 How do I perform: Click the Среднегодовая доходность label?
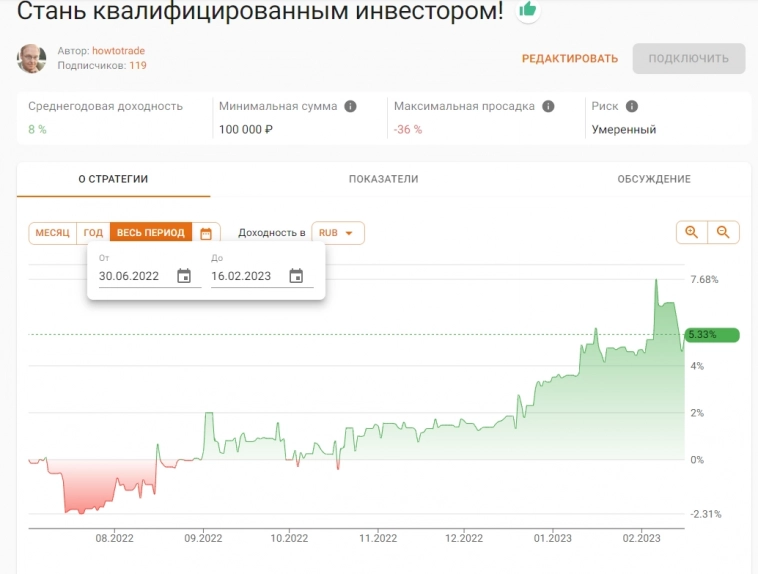coord(105,106)
